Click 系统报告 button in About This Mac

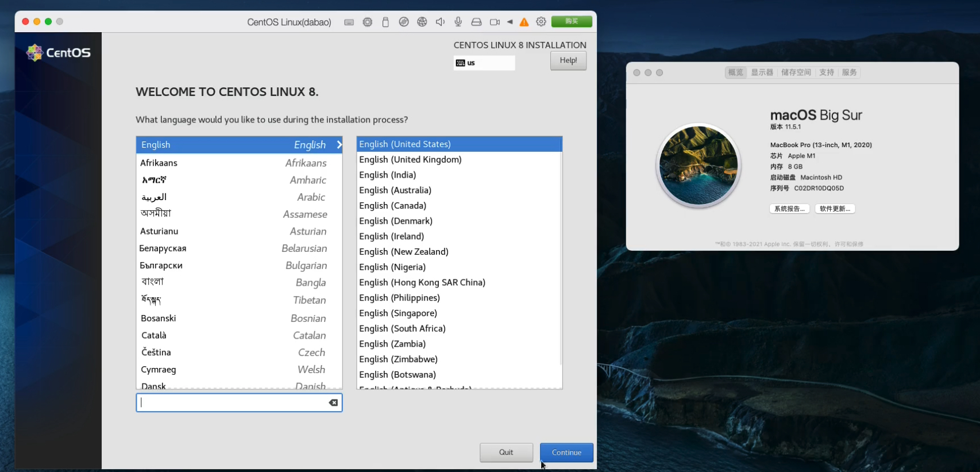(x=789, y=209)
